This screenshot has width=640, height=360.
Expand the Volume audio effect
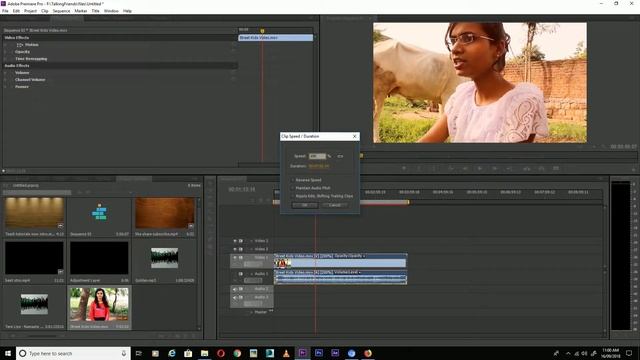click(6, 73)
